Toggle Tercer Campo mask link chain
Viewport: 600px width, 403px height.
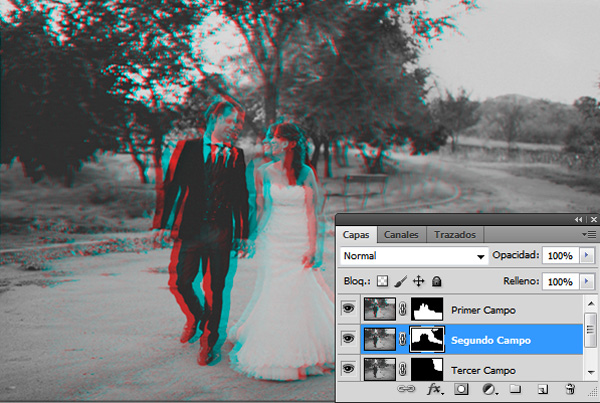[403, 369]
